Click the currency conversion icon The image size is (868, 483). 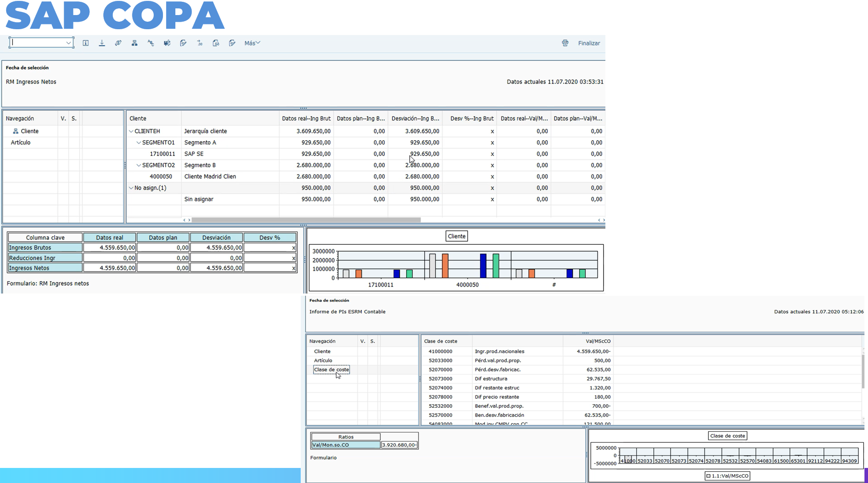coord(118,43)
